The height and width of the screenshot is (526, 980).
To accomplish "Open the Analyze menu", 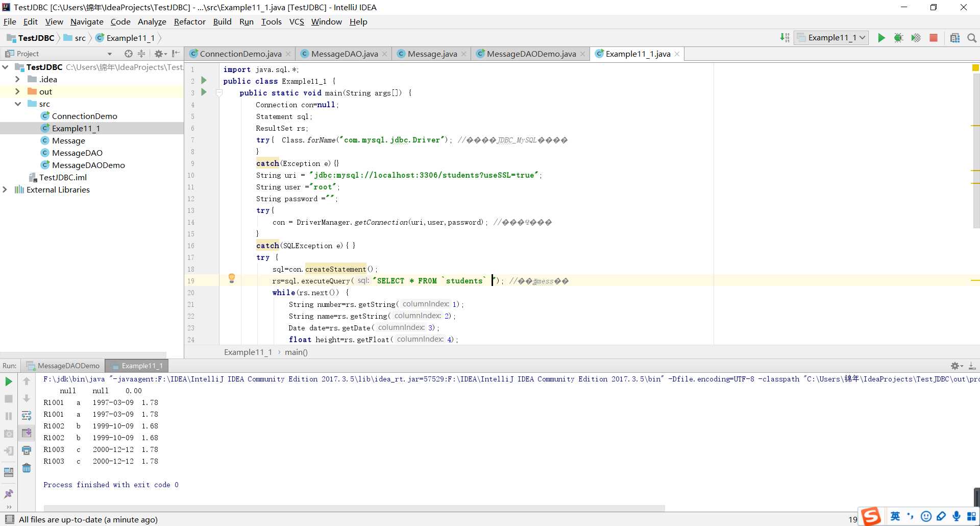I will tap(152, 21).
